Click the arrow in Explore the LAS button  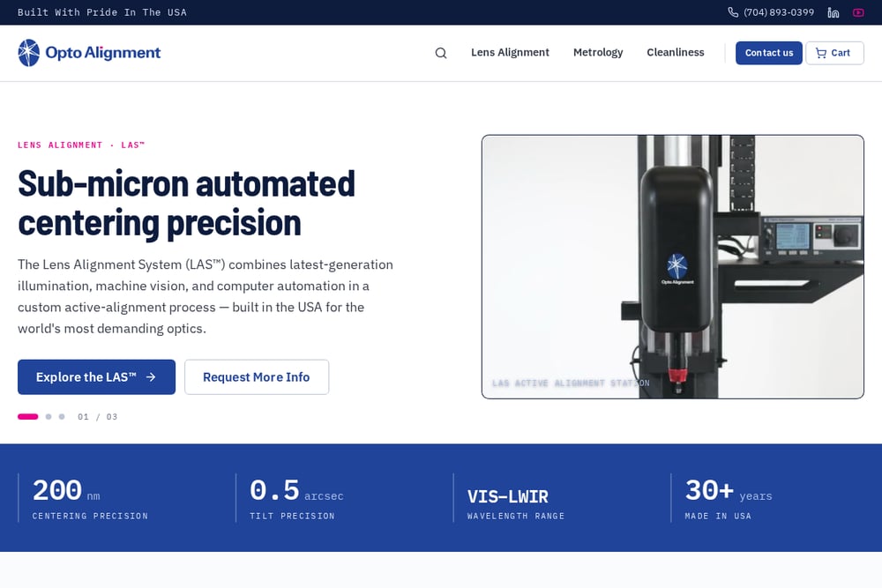coord(151,377)
